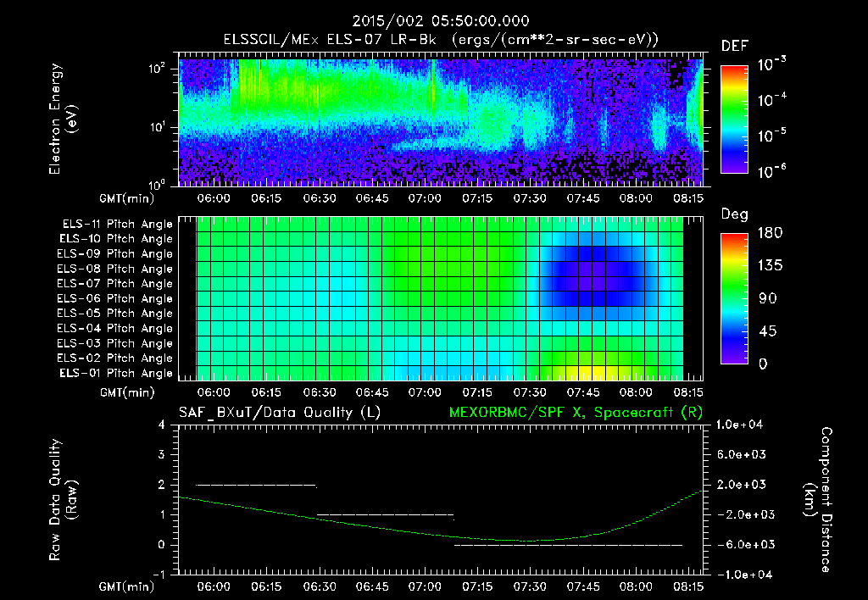Select the '6.0e+03' right axis tick label
The width and height of the screenshot is (868, 600).
(742, 454)
